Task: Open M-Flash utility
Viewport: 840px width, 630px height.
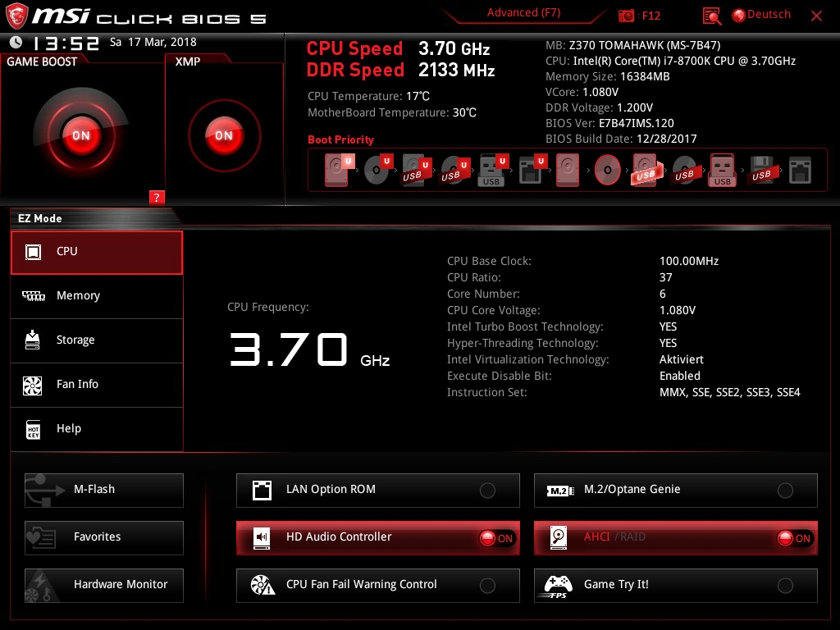Action: [104, 491]
